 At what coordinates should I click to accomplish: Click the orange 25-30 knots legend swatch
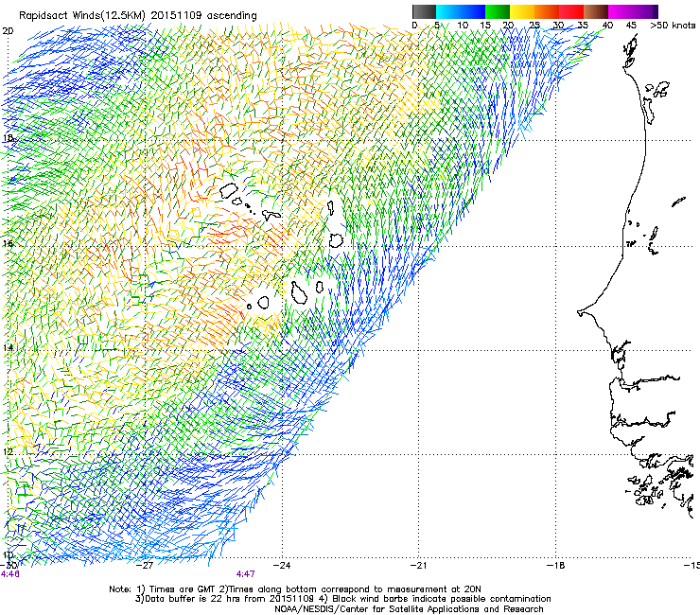coord(547,11)
